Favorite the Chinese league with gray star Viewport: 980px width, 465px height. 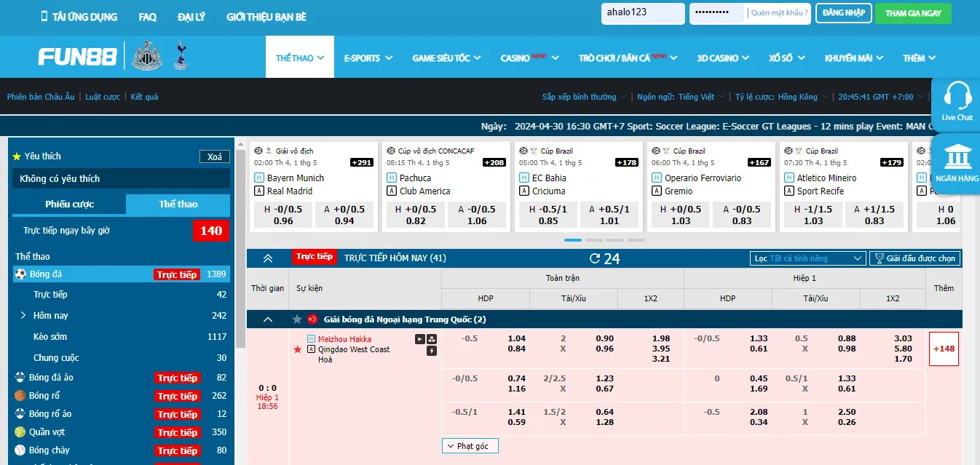pos(297,319)
